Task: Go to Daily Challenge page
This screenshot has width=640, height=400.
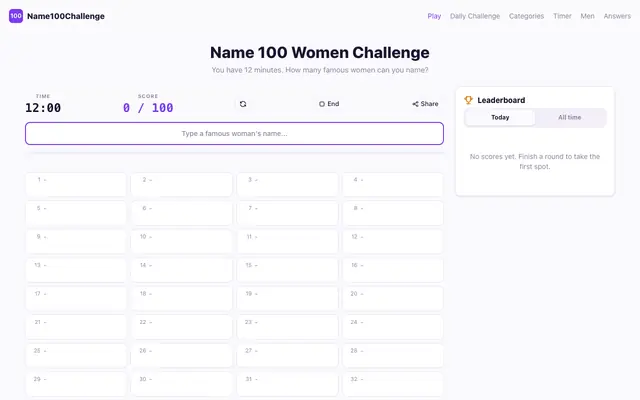Action: click(x=475, y=16)
